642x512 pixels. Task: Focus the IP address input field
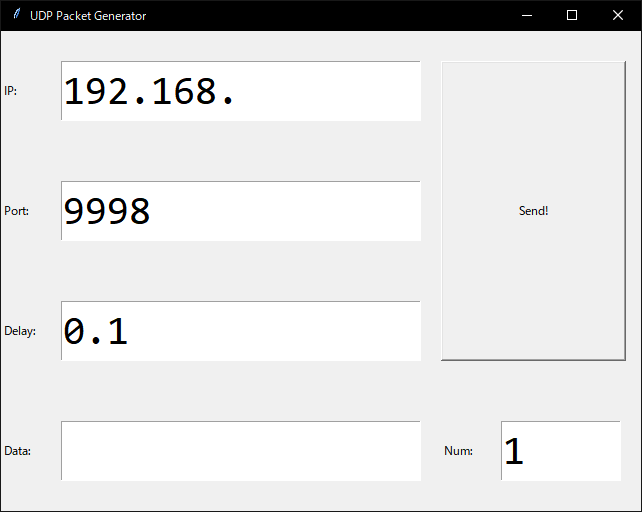tap(241, 91)
